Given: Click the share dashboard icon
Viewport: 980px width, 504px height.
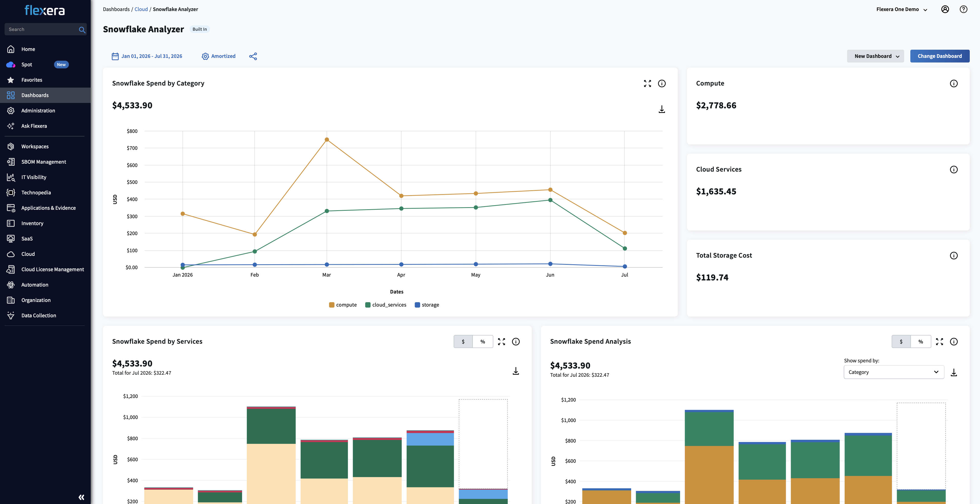Looking at the screenshot, I should tap(253, 56).
